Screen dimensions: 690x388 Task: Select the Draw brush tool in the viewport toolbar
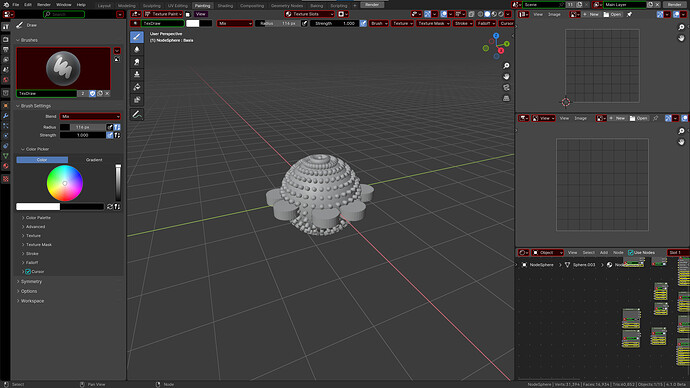coord(137,37)
